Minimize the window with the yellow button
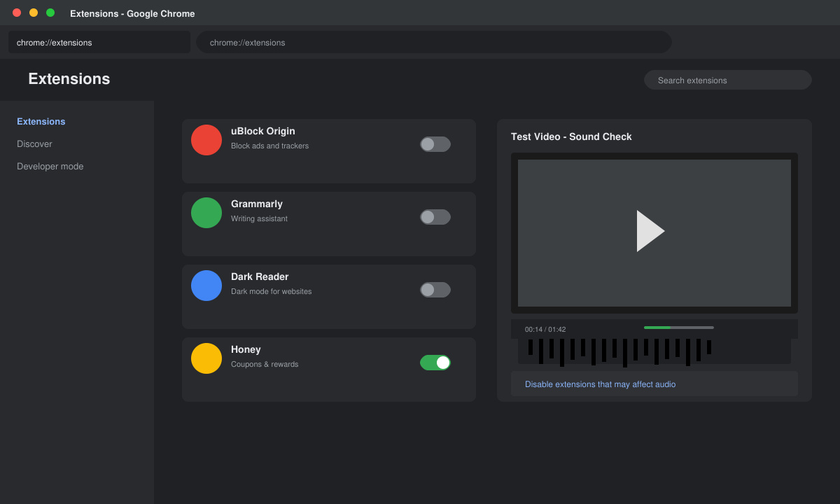 (34, 13)
